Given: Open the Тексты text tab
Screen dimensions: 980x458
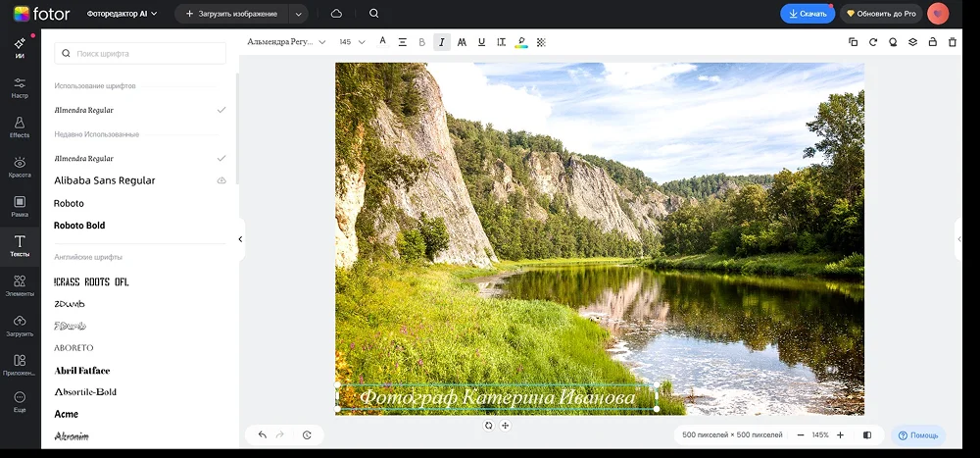Looking at the screenshot, I should 20,246.
